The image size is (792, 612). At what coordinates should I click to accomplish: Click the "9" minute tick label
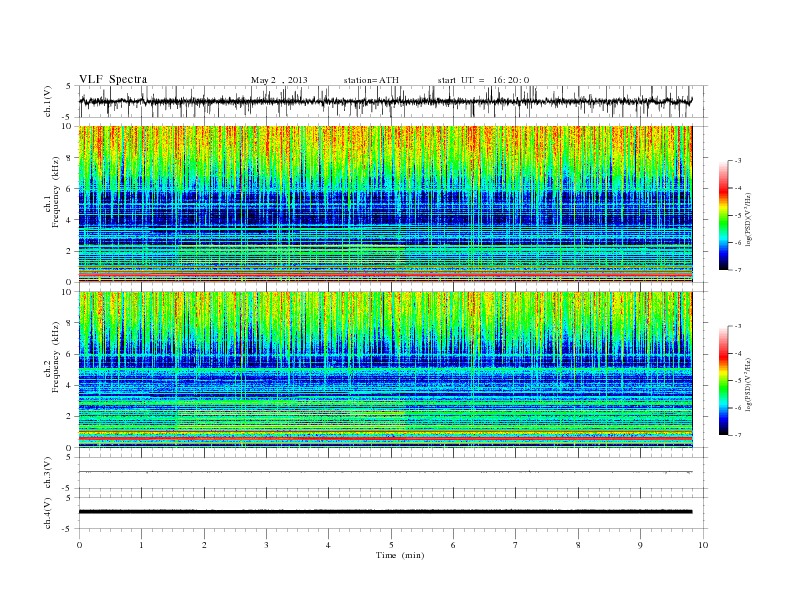(x=640, y=545)
